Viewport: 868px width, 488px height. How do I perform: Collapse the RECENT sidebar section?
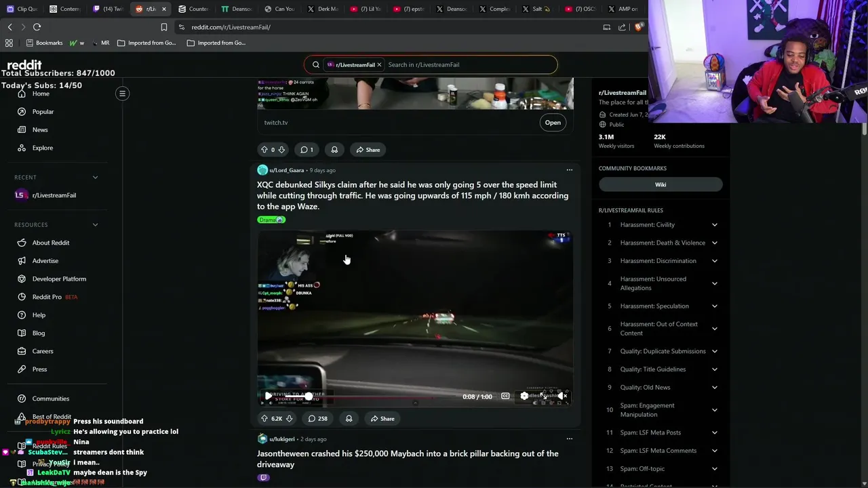(x=95, y=177)
